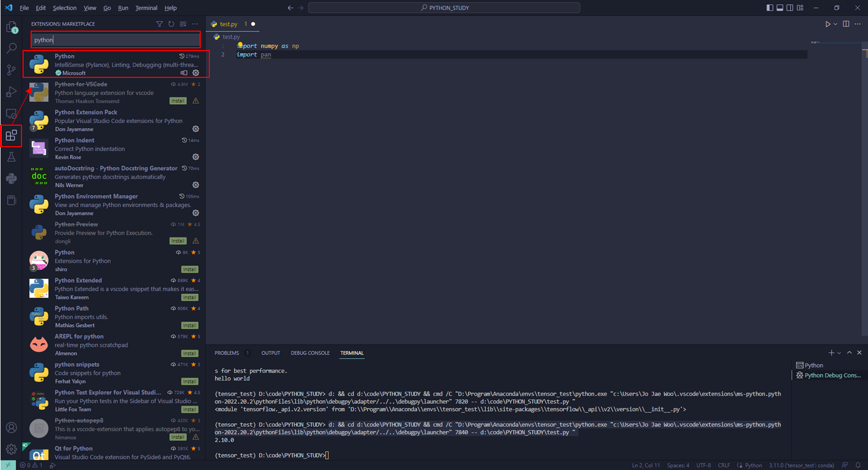Install AREPL for python
This screenshot has height=470, width=868.
(x=189, y=353)
